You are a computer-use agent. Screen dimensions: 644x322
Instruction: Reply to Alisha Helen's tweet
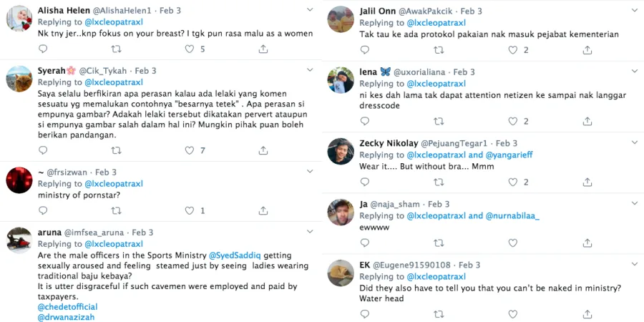pos(43,49)
